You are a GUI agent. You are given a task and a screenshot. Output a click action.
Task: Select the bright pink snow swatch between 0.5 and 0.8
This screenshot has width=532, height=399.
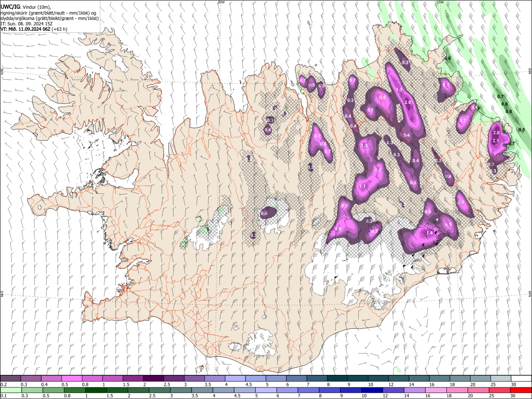click(72, 379)
